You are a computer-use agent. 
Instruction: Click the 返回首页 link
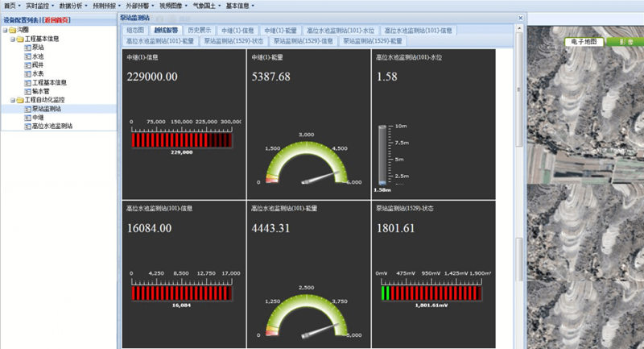(56, 19)
